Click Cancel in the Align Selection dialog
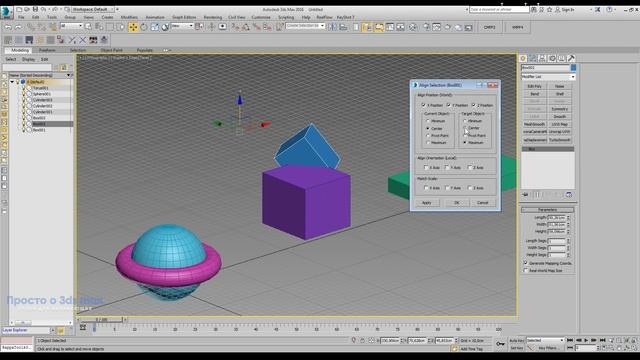 482,202
